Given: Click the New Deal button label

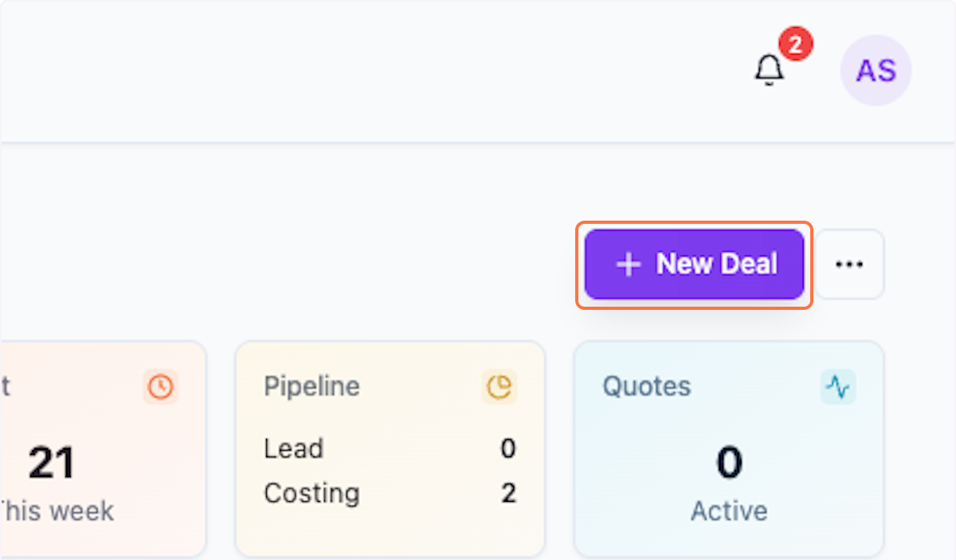Looking at the screenshot, I should 716,264.
